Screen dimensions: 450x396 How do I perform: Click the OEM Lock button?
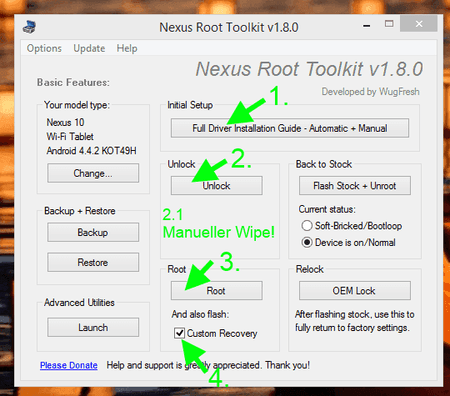(355, 291)
